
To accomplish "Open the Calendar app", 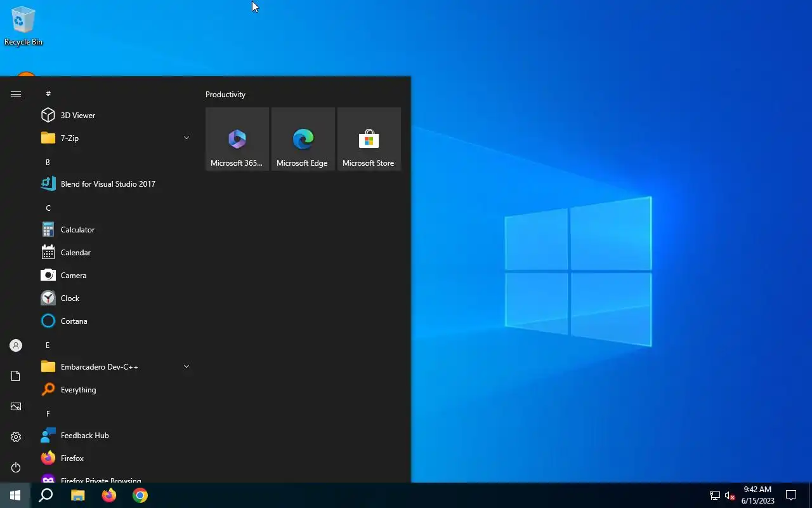I will (x=114, y=252).
